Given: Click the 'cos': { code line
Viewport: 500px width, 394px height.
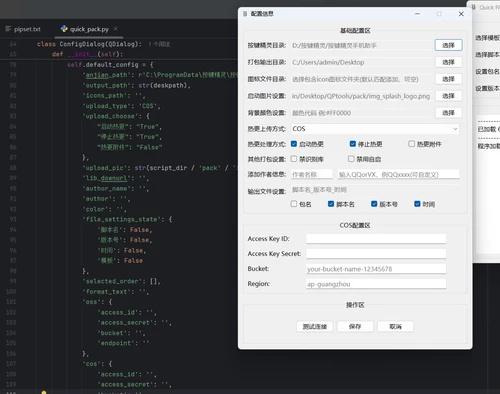Looking at the screenshot, I should [x=97, y=364].
